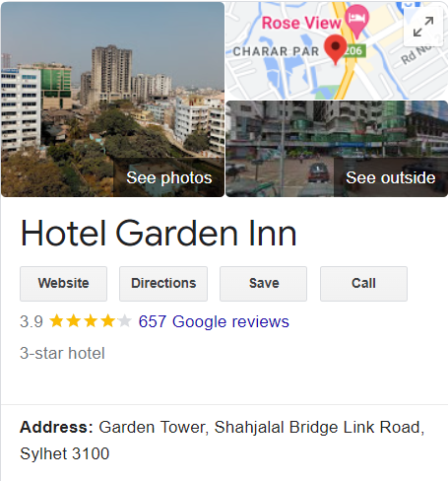Open the See photos thumbnail
This screenshot has height=481, width=448.
point(112,100)
